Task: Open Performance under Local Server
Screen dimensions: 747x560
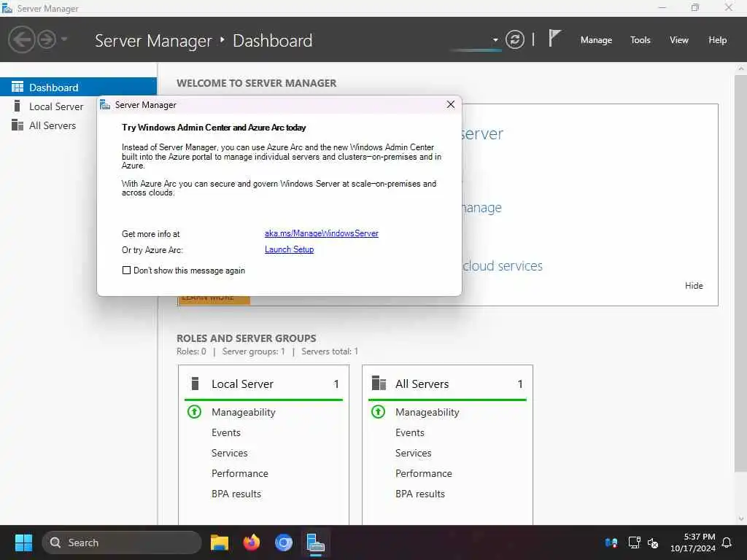Action: pos(239,474)
